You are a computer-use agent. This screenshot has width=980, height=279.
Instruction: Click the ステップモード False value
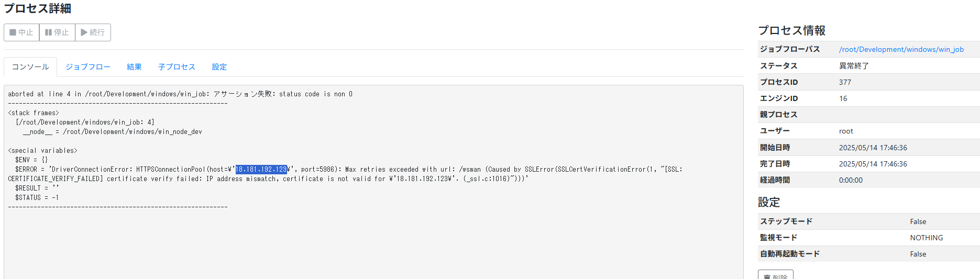coord(918,222)
